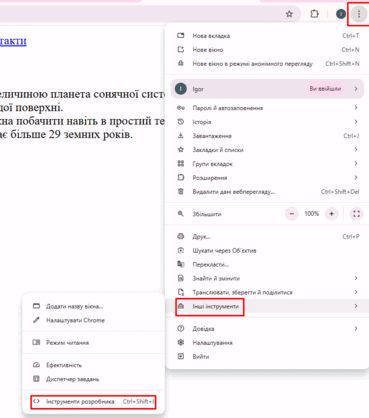Toggle full screen mode button in zoom row

point(356,214)
